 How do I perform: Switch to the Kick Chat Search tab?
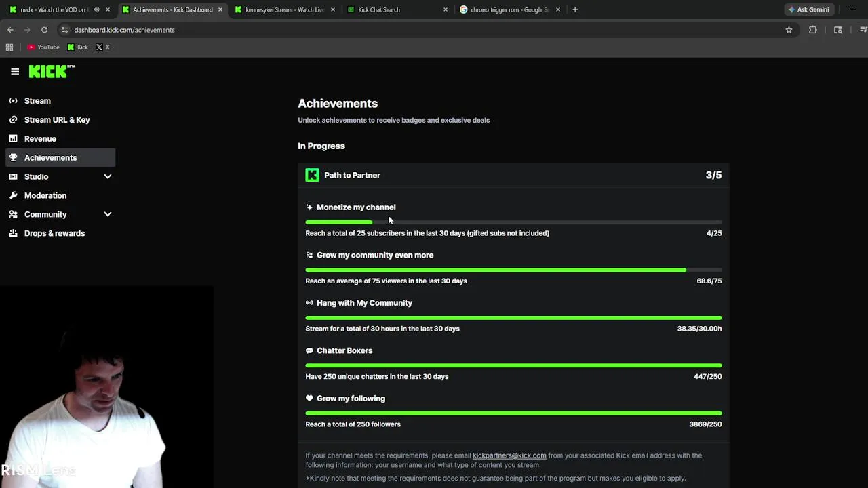point(397,9)
